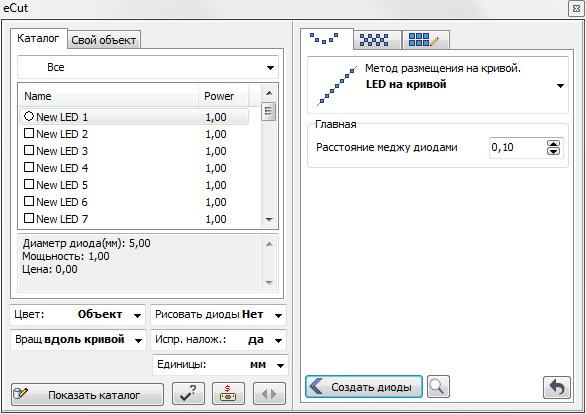Click the Создать диоды button
Image resolution: width=586 pixels, height=414 pixels.
click(x=364, y=387)
